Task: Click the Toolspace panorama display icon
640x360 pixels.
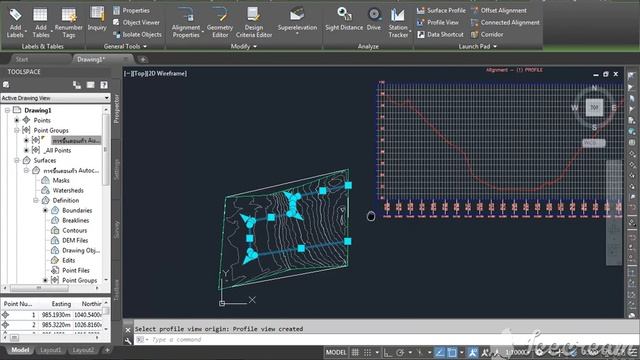Action: click(x=91, y=85)
